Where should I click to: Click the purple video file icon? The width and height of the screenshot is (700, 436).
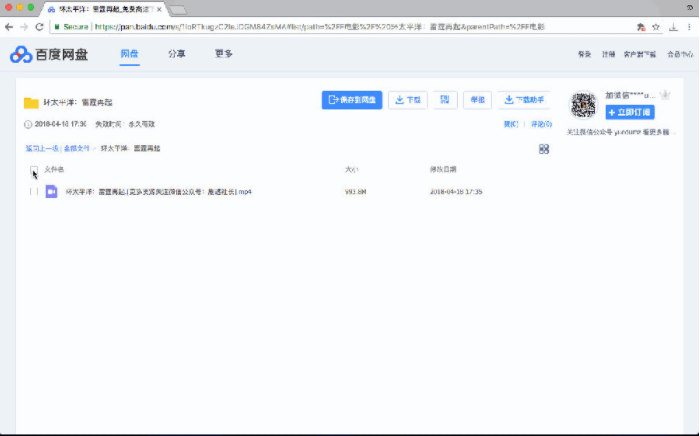point(51,191)
